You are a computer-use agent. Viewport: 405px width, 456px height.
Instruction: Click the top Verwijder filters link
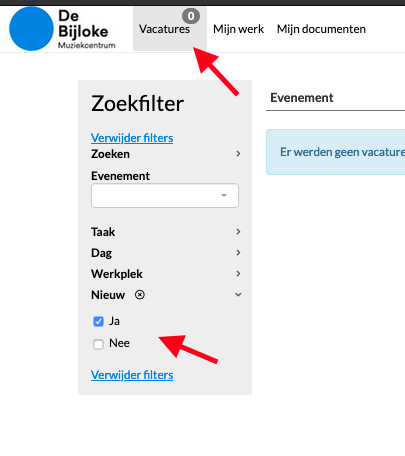(x=132, y=138)
